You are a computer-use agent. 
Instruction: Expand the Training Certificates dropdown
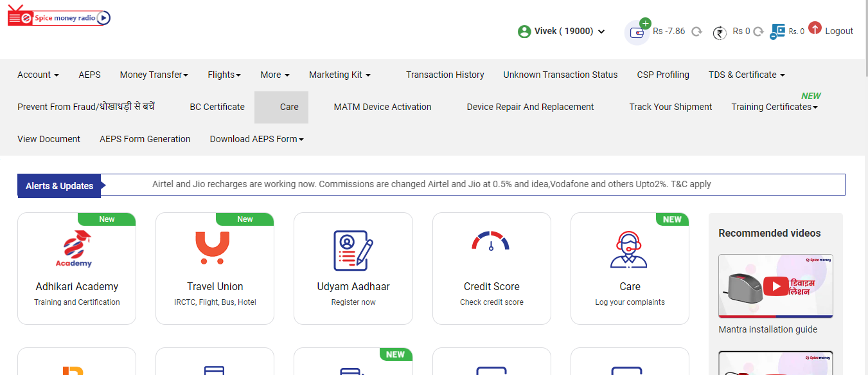(774, 107)
